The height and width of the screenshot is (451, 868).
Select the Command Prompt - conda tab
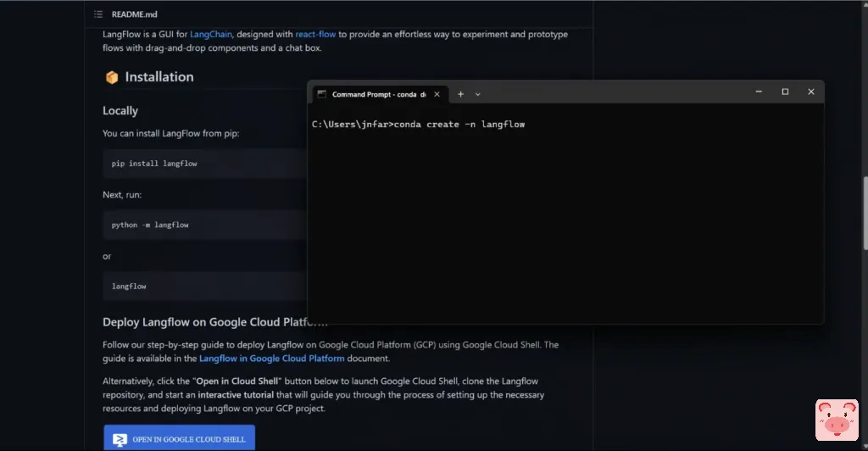[379, 95]
